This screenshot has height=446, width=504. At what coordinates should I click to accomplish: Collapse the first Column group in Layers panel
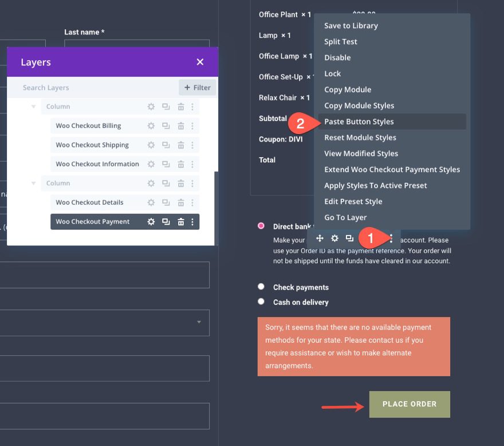[33, 107]
